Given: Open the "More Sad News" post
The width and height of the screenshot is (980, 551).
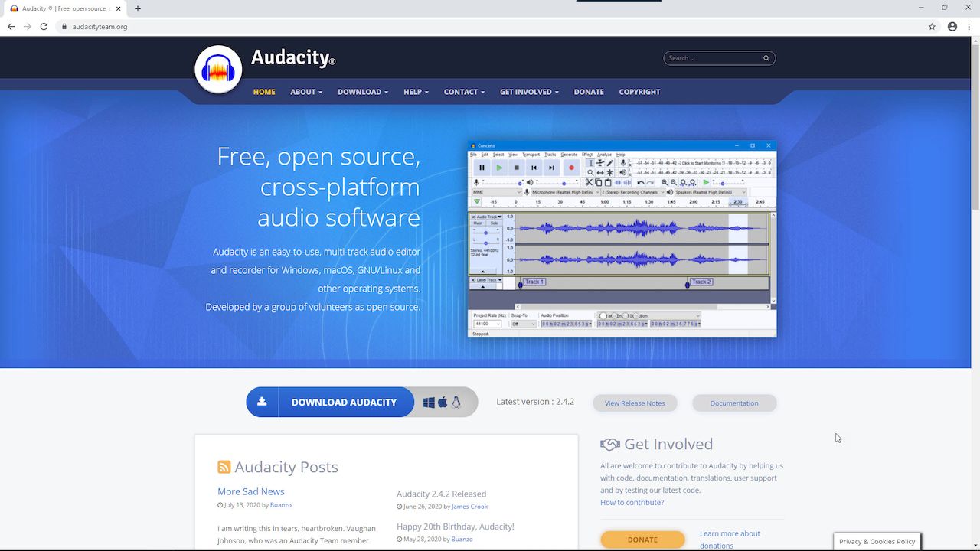Looking at the screenshot, I should [250, 491].
